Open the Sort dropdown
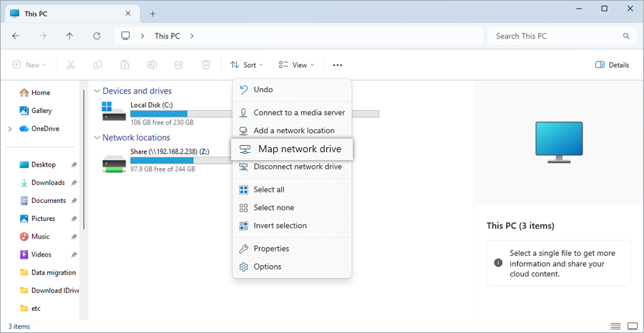The image size is (644, 333). pyautogui.click(x=247, y=65)
